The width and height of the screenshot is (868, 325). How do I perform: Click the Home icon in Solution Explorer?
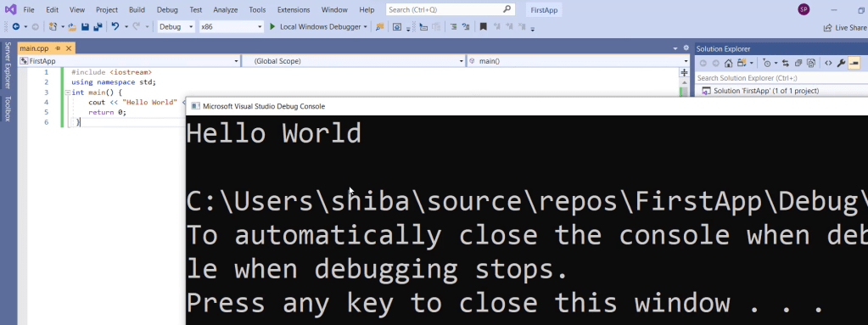729,63
